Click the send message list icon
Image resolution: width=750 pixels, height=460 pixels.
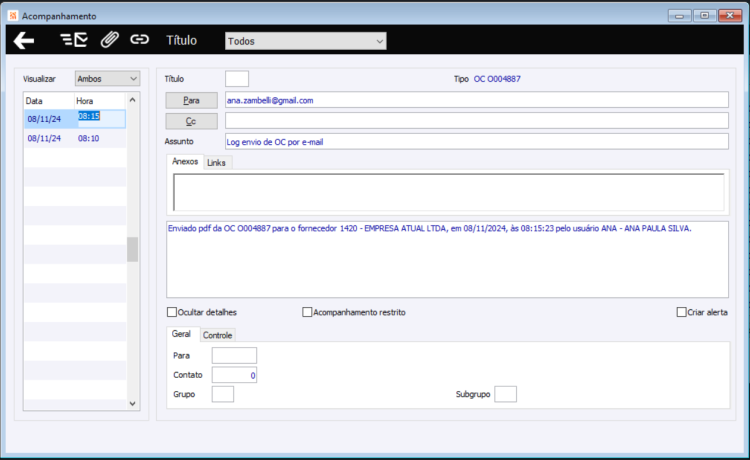point(74,40)
